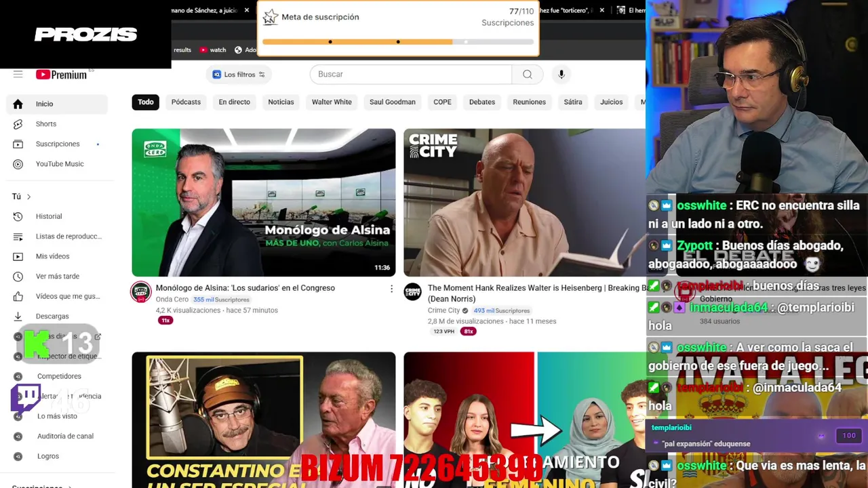Open Suscripciones in the sidebar
This screenshot has height=488, width=868.
[57, 144]
